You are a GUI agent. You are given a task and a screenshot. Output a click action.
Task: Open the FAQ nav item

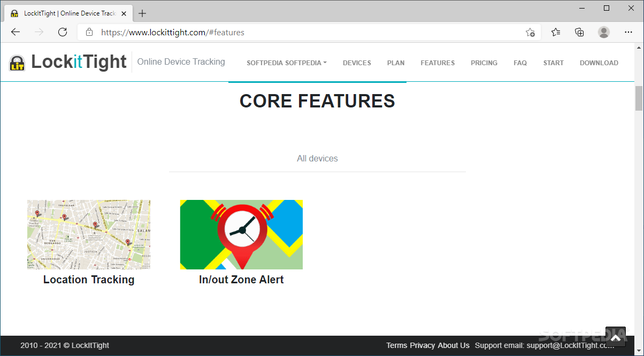point(520,63)
